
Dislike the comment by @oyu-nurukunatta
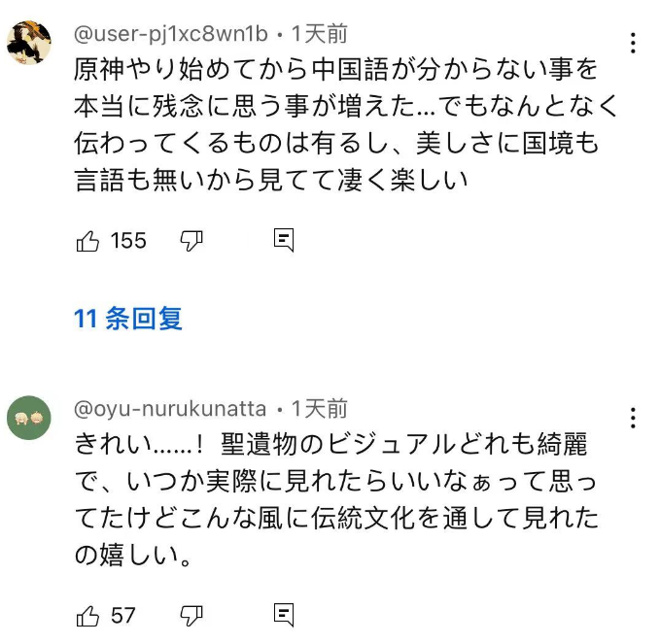(x=191, y=615)
